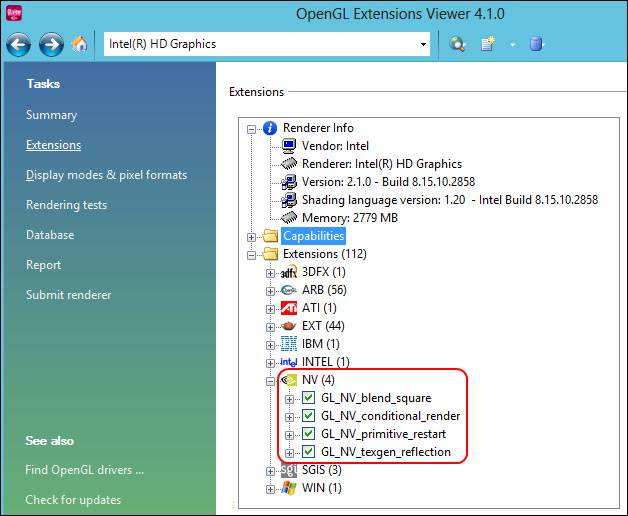This screenshot has height=516, width=628.
Task: Click the new document toolbar icon
Action: [x=489, y=44]
